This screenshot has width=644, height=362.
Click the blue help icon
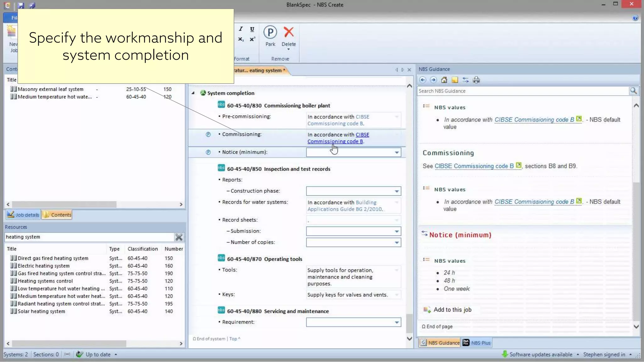[635, 18]
